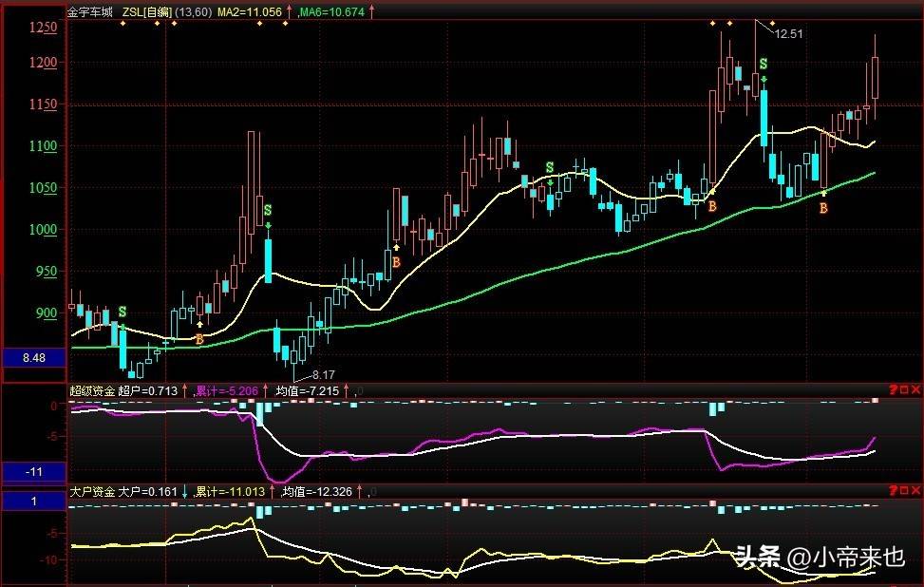Click the up arrow after 均值=-7.215

tap(347, 390)
